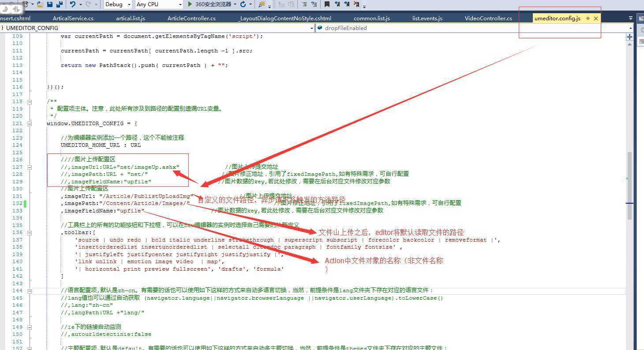Expand the 360安全浏览器 browser dropdown arrow
Image resolution: width=644 pixels, height=350 pixels.
click(235, 4)
